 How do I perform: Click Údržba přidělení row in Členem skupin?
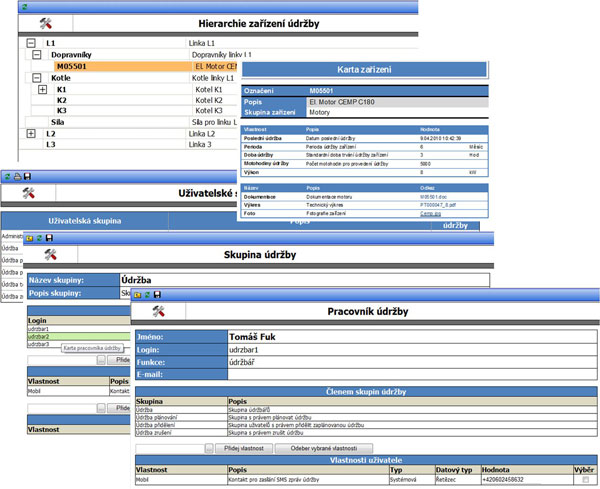pos(366,425)
